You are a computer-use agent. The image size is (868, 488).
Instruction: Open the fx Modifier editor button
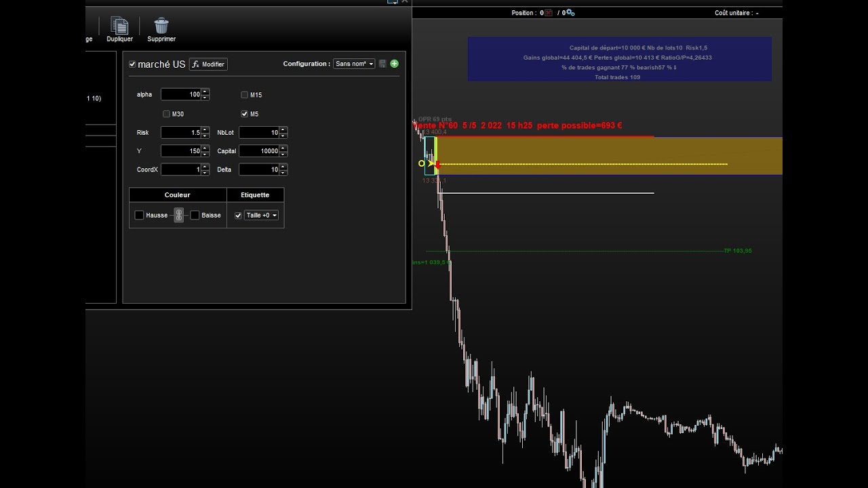(208, 64)
